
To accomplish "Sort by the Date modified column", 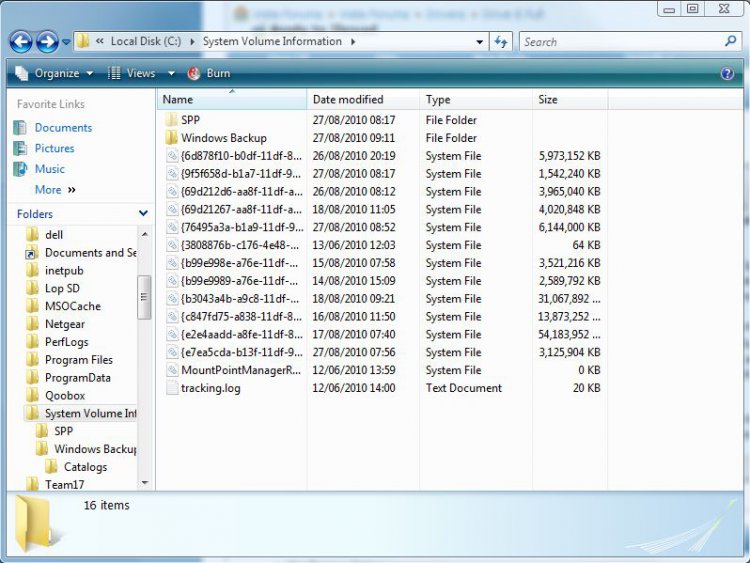I will [x=363, y=99].
